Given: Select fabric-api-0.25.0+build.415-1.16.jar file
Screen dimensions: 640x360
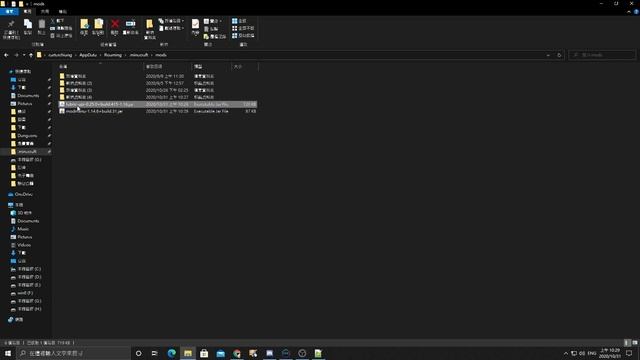Looking at the screenshot, I should click(x=158, y=104).
